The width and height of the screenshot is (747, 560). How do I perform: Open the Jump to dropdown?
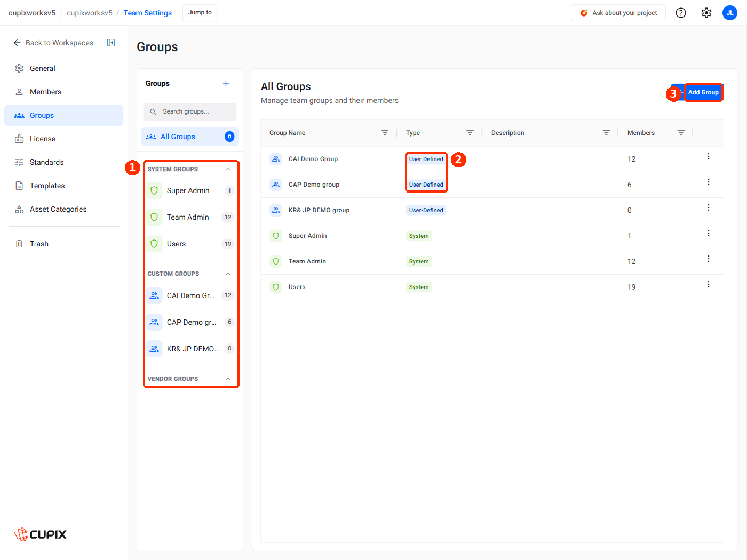pos(200,13)
